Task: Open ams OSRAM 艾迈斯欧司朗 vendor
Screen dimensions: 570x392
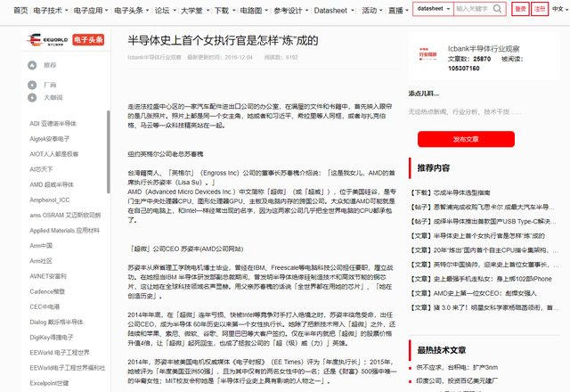Action: tap(65, 216)
